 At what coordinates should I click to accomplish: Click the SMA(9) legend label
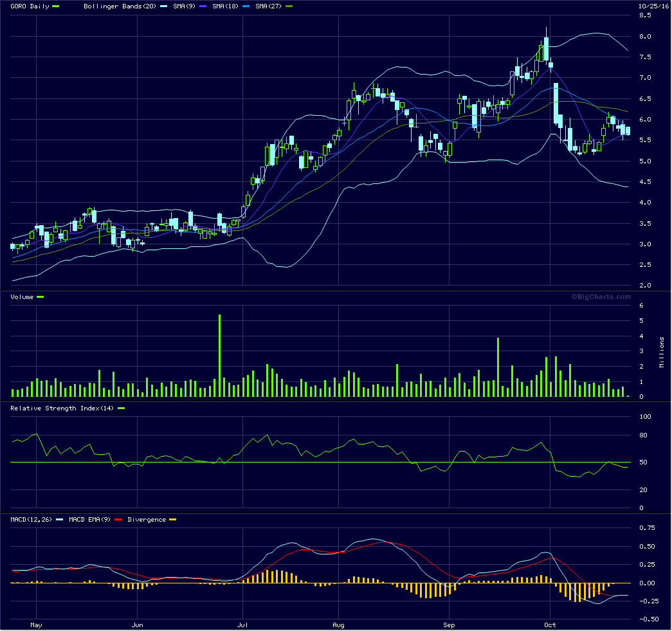184,6
